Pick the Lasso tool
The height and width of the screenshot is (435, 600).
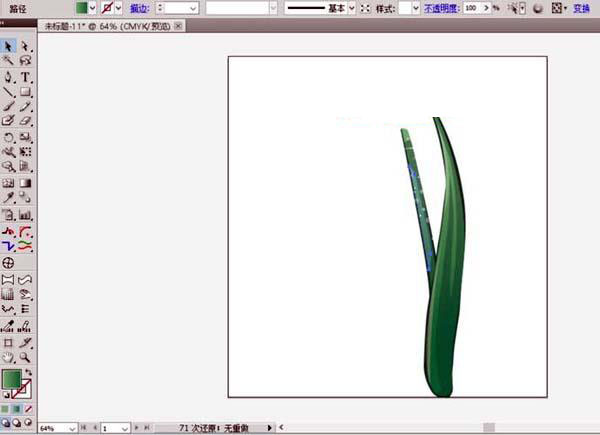(x=25, y=60)
